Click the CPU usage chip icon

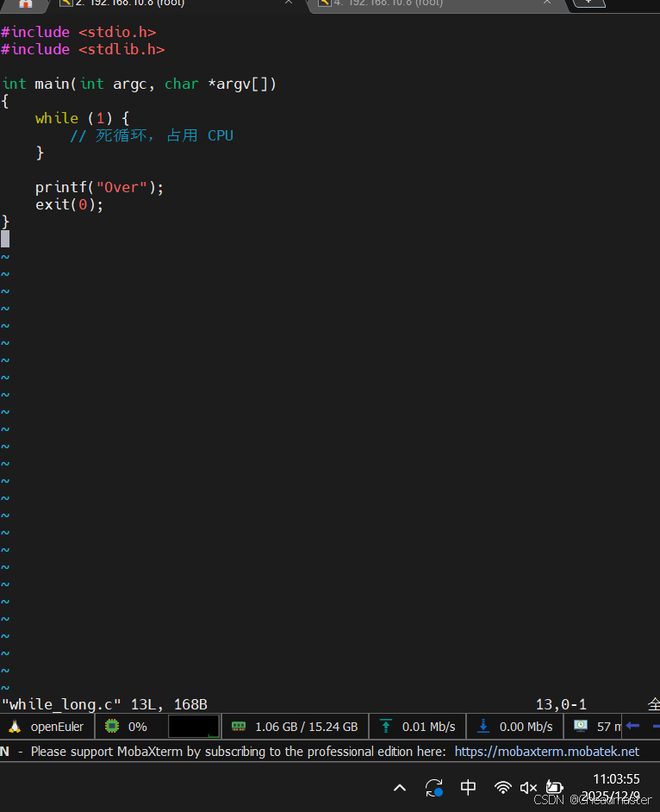coord(112,727)
